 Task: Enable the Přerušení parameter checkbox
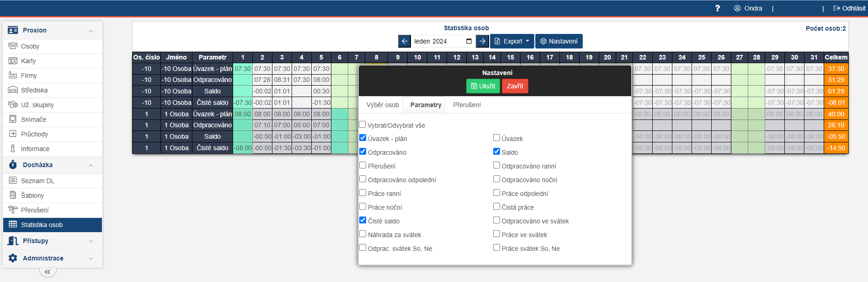click(363, 165)
